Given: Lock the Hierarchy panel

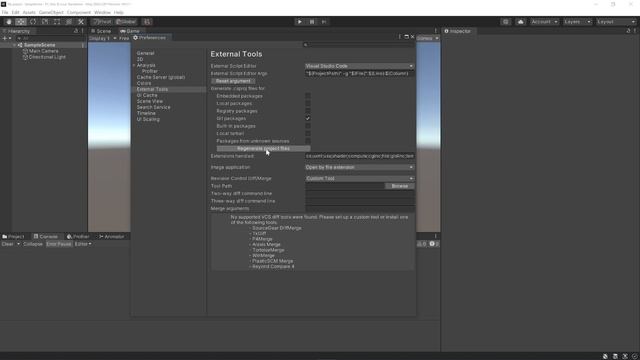Looking at the screenshot, I should (x=76, y=31).
